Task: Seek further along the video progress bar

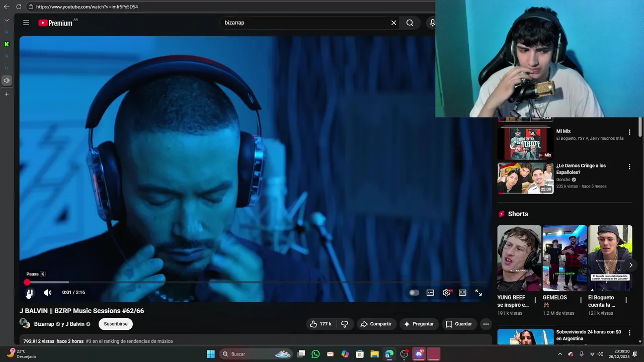Action: [x=257, y=283]
